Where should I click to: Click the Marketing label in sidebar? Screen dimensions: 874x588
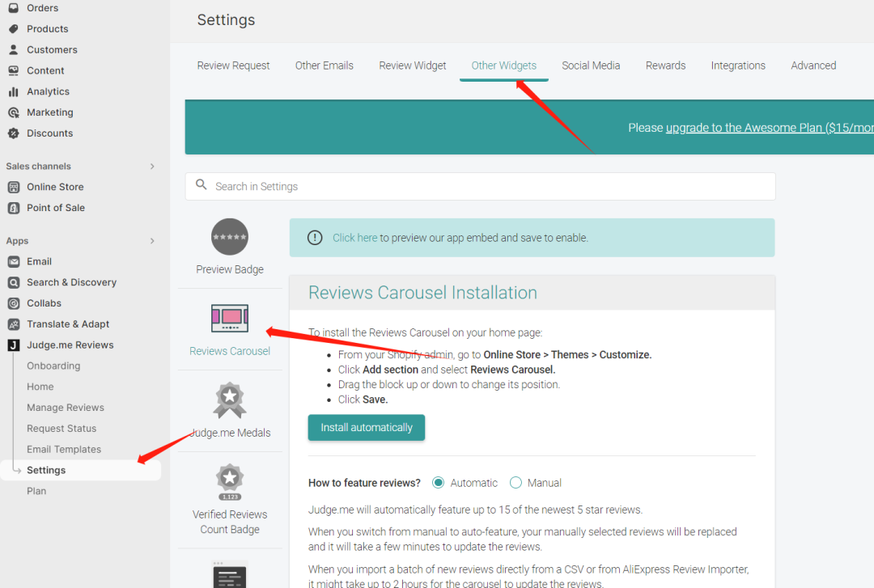pos(49,112)
